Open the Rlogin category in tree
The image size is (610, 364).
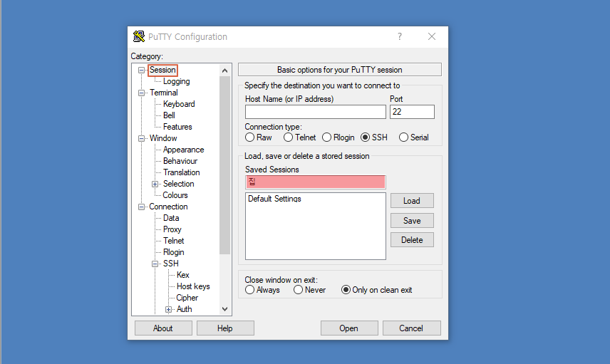pyautogui.click(x=173, y=252)
